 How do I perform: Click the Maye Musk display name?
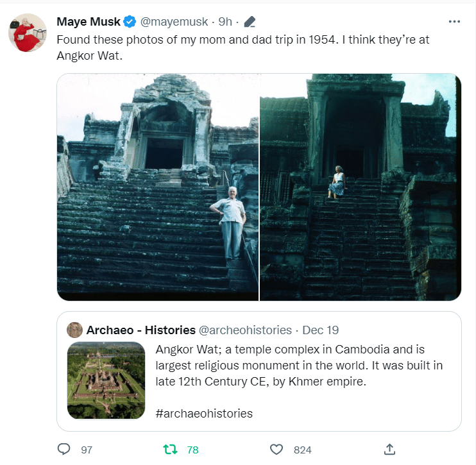pyautogui.click(x=89, y=22)
